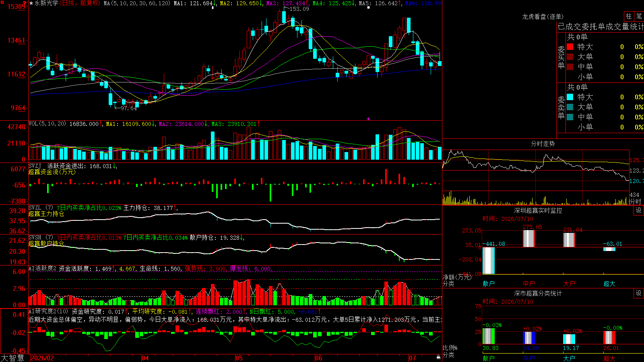Click the dark red 大单 buy-order swatch
The width and height of the screenshot is (644, 362).
tap(570, 57)
